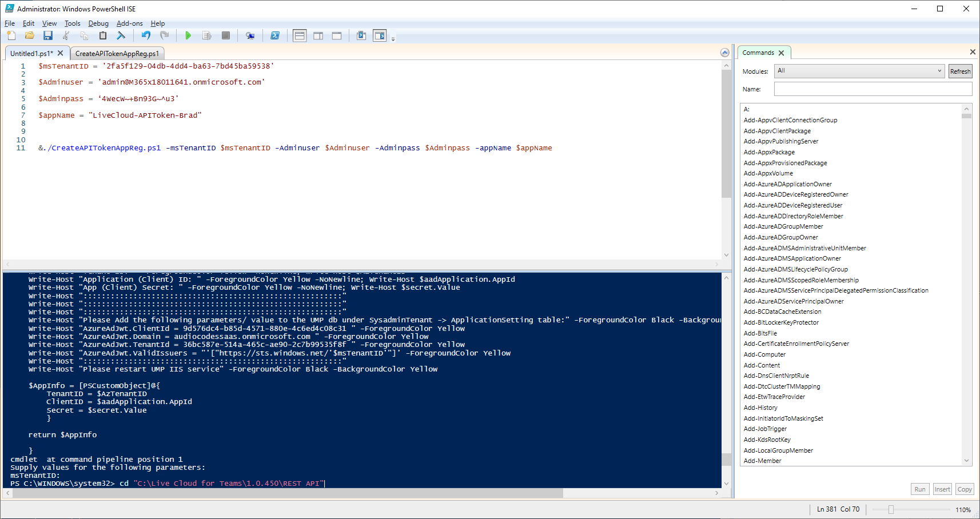This screenshot has height=519, width=980.
Task: Toggle Show Script Pane Top layout
Action: point(300,35)
